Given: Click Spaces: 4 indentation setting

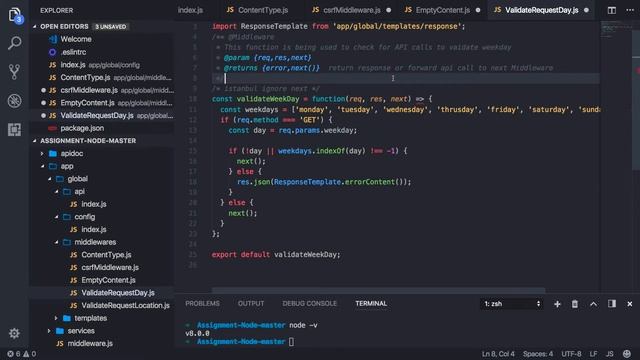Looking at the screenshot, I should pos(538,354).
